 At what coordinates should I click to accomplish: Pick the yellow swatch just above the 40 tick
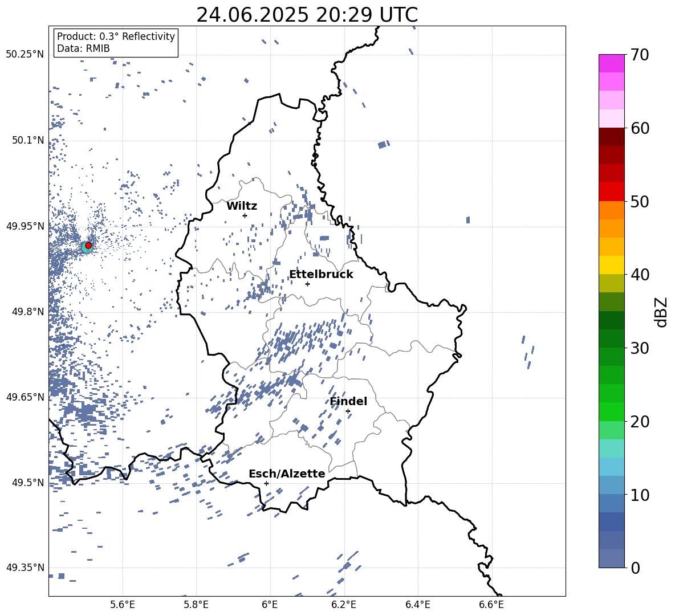coord(611,266)
